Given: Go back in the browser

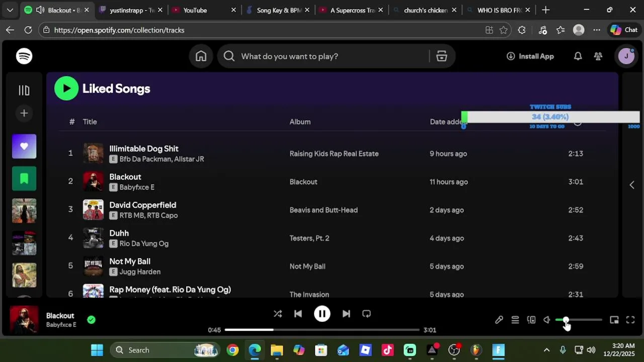Looking at the screenshot, I should [x=10, y=30].
